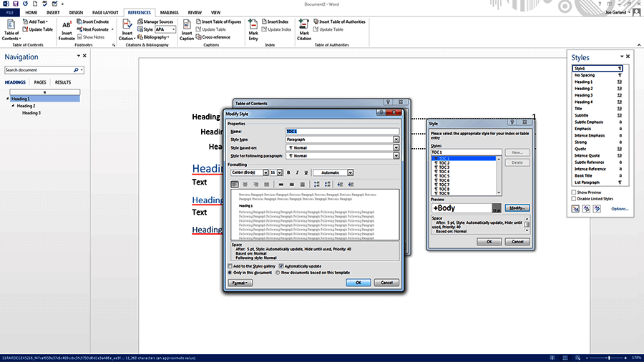Open Options link in Styles pane
The height and width of the screenshot is (362, 644).
pyautogui.click(x=620, y=209)
